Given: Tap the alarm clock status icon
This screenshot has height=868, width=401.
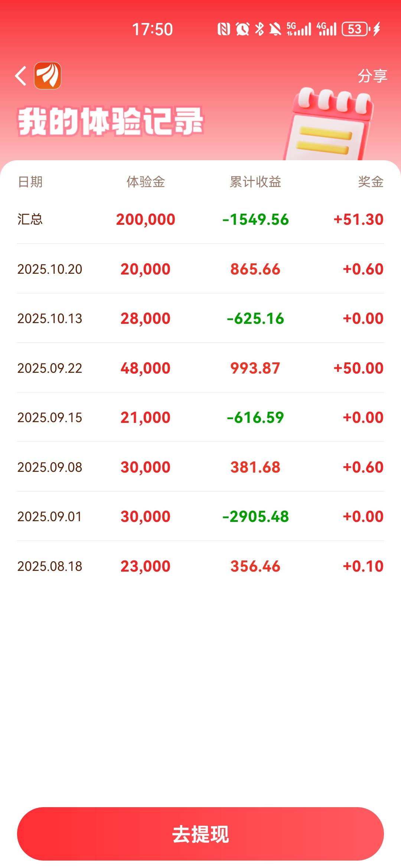Looking at the screenshot, I should [x=242, y=29].
